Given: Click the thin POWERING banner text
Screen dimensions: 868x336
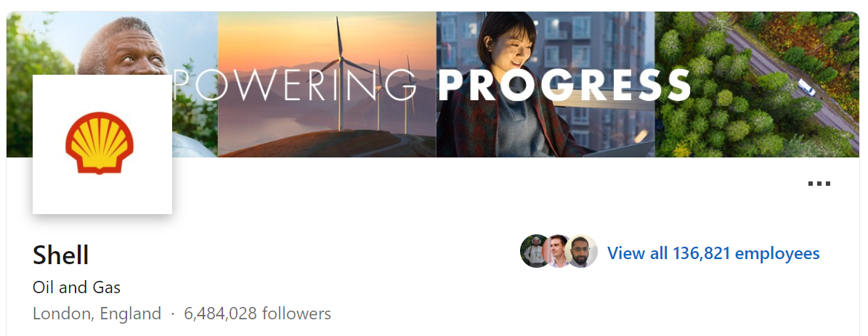Looking at the screenshot, I should tap(295, 85).
